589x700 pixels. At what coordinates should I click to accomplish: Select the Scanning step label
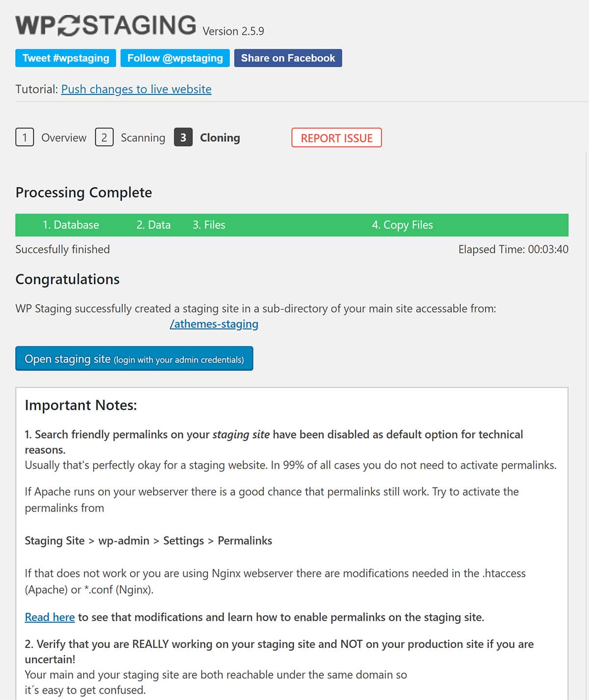(x=143, y=138)
